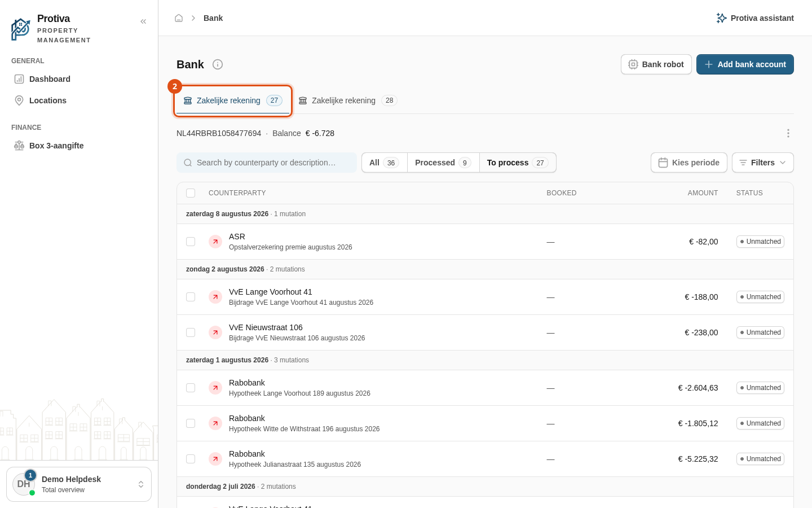Viewport: 812px width, 508px height.
Task: Collapse the sidebar with double-chevron icon
Action: pyautogui.click(x=143, y=21)
